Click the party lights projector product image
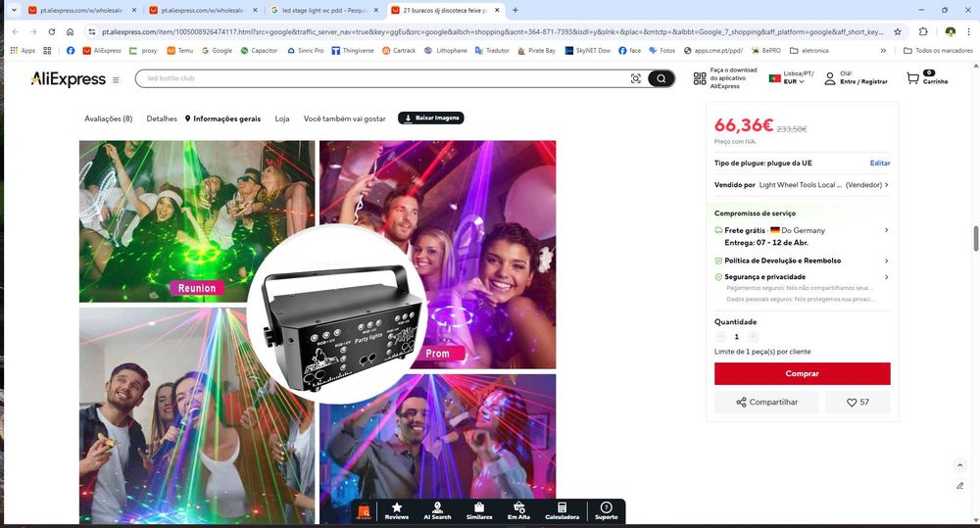980x528 pixels. click(337, 316)
